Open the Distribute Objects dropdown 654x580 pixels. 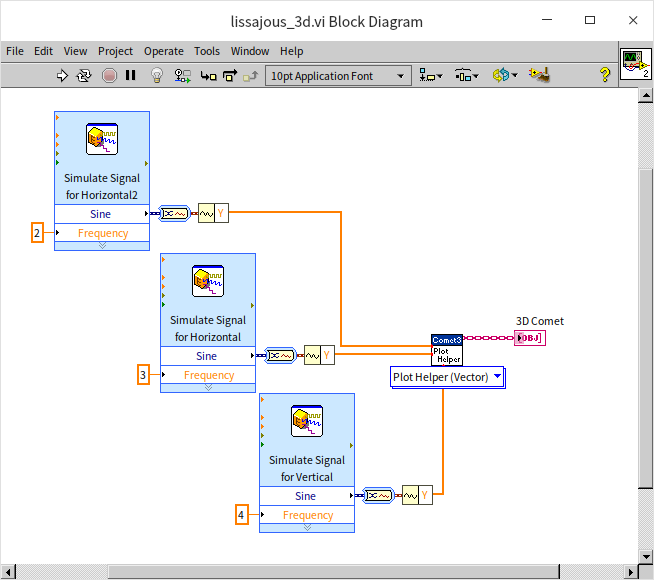coord(466,75)
